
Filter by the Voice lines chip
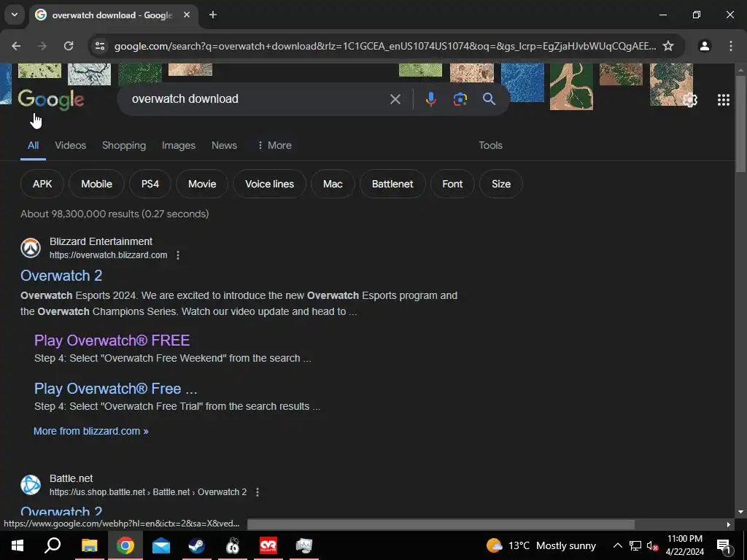[270, 184]
